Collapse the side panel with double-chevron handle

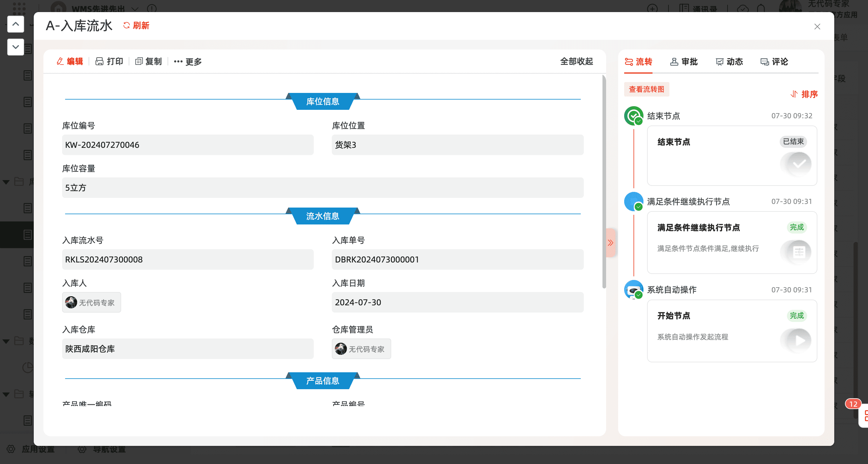611,243
